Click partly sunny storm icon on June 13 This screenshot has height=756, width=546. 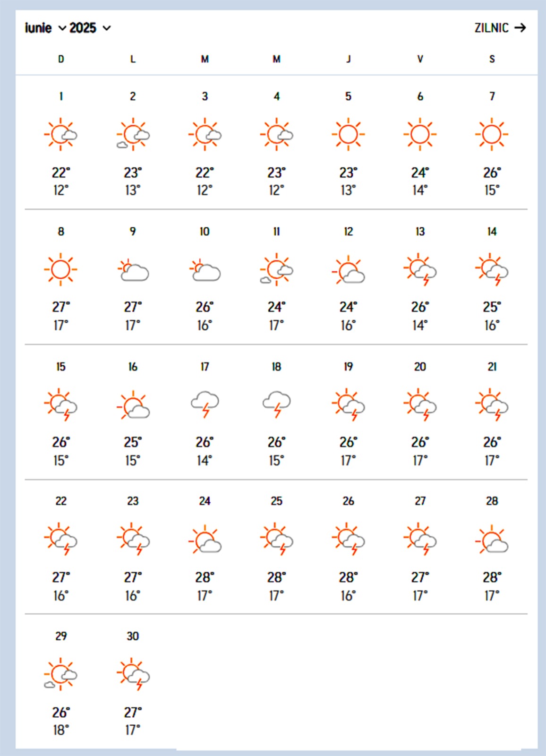tap(420, 270)
